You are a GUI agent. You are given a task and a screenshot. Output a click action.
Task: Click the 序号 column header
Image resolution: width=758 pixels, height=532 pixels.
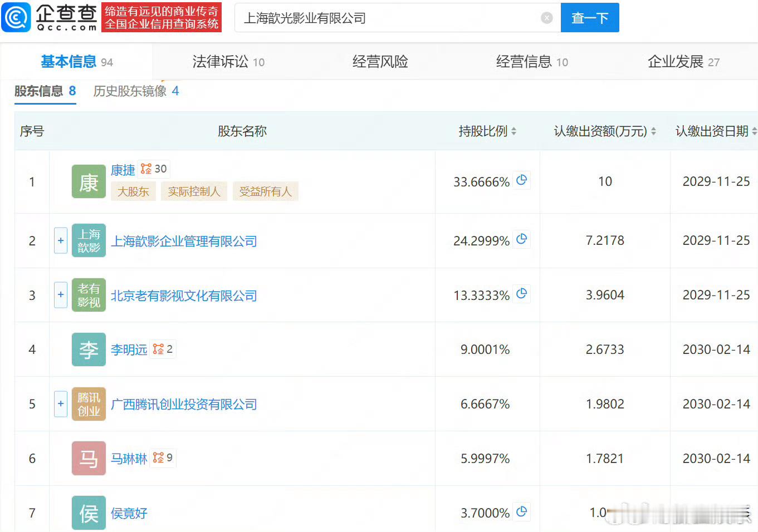[x=32, y=131]
